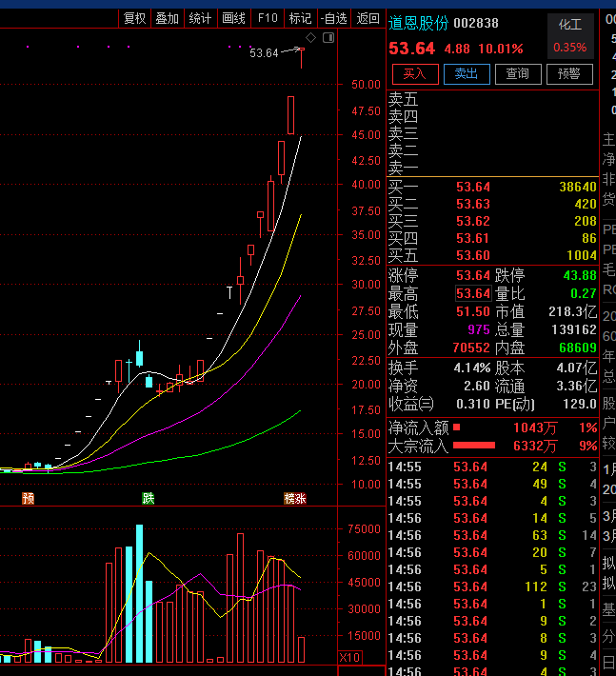Click the red 买入 buy button
616x676 pixels.
point(415,74)
